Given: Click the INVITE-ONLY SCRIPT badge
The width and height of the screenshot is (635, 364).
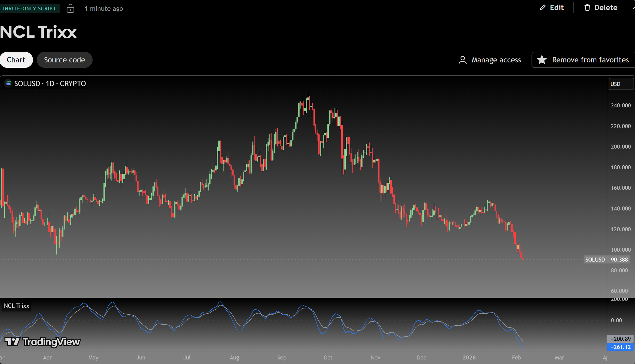Looking at the screenshot, I should point(29,8).
